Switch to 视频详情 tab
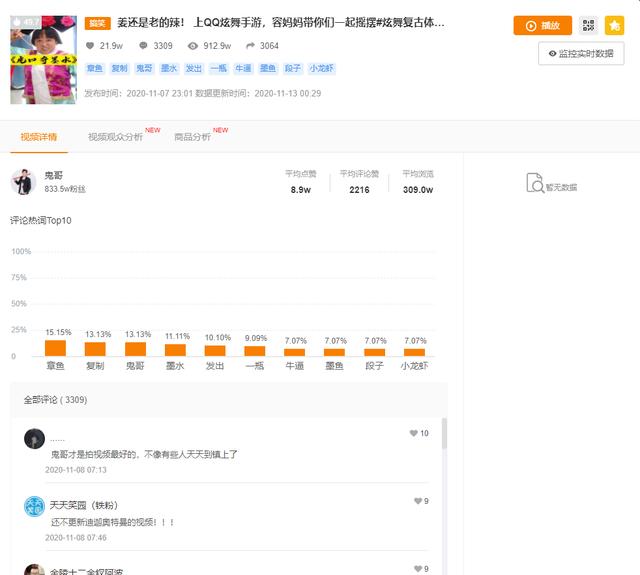 [39, 137]
